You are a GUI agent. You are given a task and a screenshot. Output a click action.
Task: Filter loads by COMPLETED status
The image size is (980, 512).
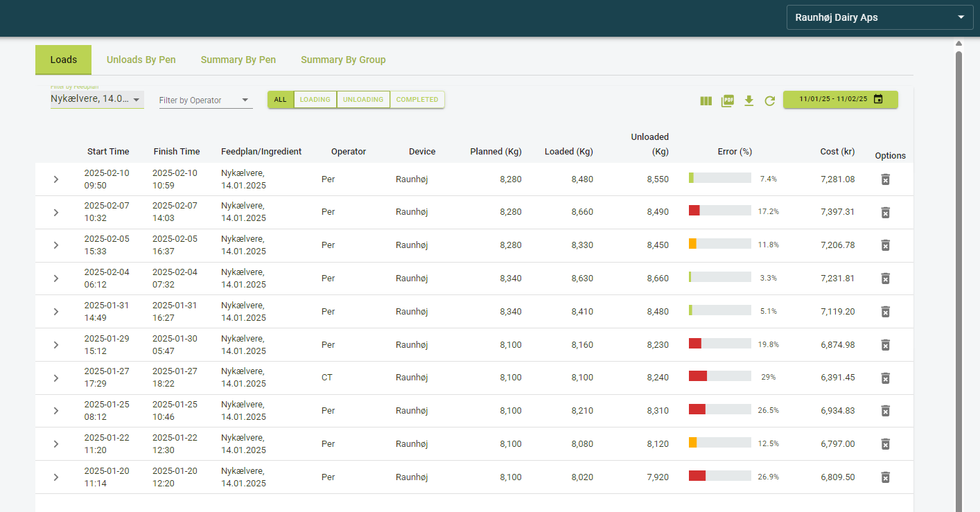pyautogui.click(x=417, y=100)
